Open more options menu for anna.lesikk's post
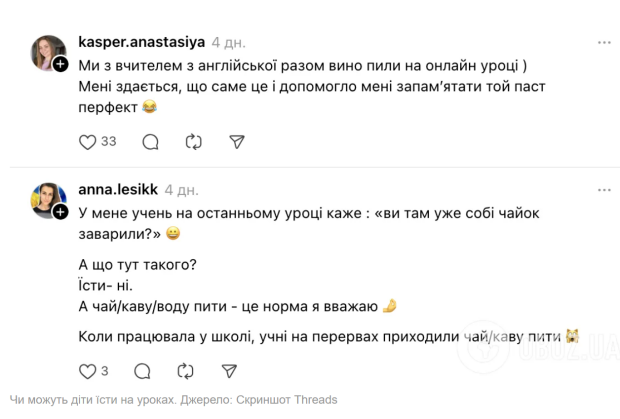Image resolution: width=620 pixels, height=419 pixels. coord(604,188)
